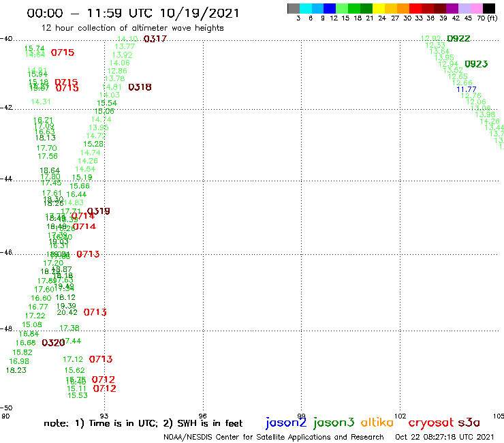Select the wave height value '15.08'
Image resolution: width=504 pixels, height=443 pixels.
32,324
